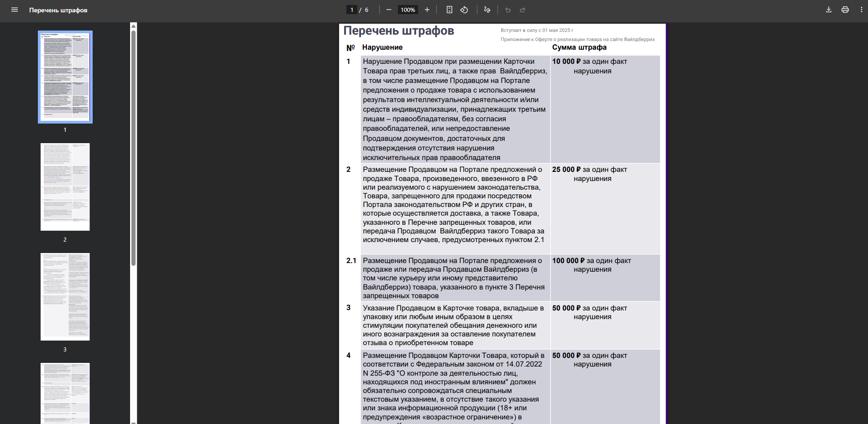Edit the zoom percentage field showing 100%
The image size is (868, 424).
pyautogui.click(x=407, y=9)
